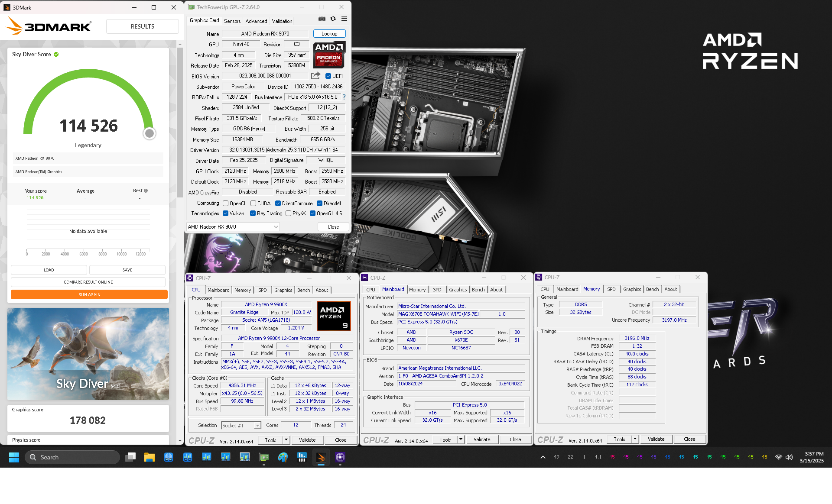
Task: Toggle the OpenGL 4.6 checkbox
Action: pyautogui.click(x=312, y=213)
